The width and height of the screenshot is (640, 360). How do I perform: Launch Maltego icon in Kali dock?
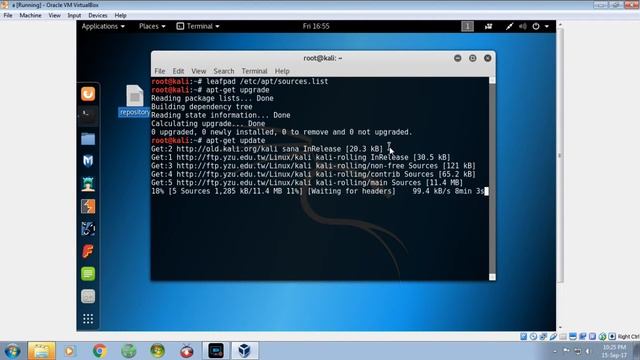click(88, 229)
